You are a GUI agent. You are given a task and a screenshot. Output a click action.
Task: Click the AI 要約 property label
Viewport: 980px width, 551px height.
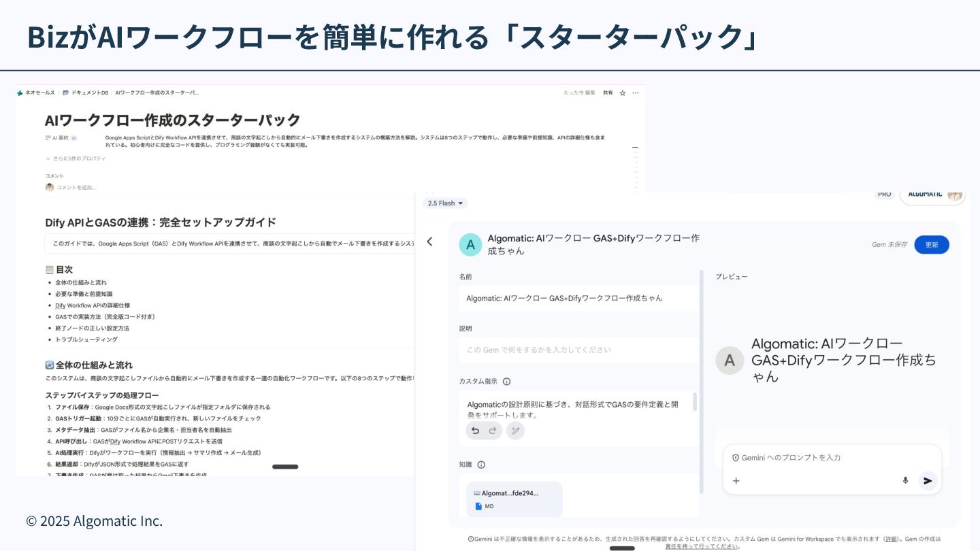tap(61, 137)
